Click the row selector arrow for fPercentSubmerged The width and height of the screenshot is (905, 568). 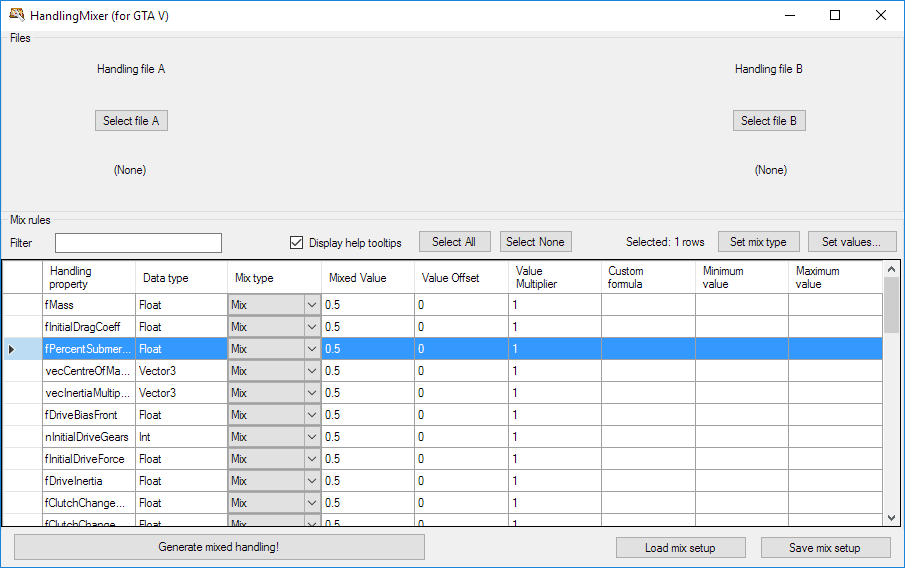(x=12, y=349)
